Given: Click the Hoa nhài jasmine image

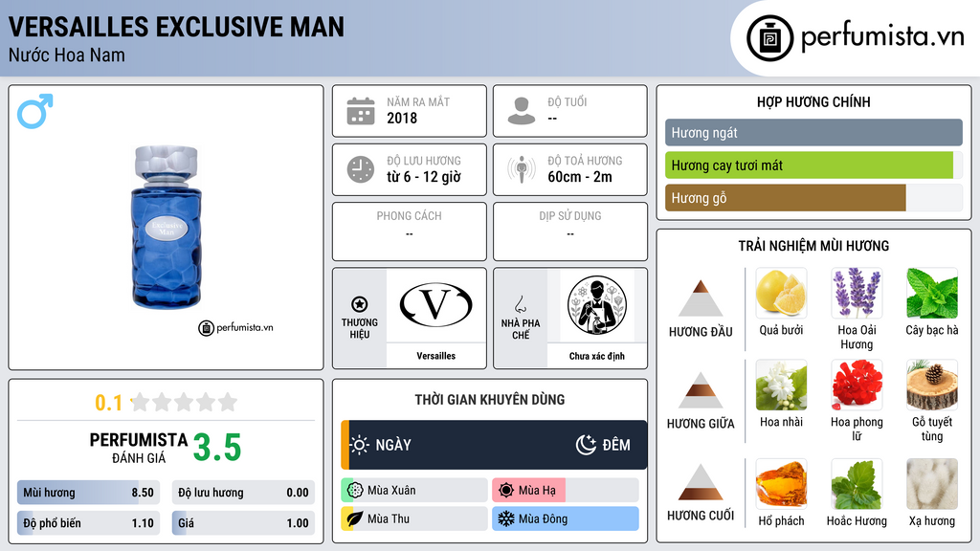Looking at the screenshot, I should pyautogui.click(x=781, y=385).
